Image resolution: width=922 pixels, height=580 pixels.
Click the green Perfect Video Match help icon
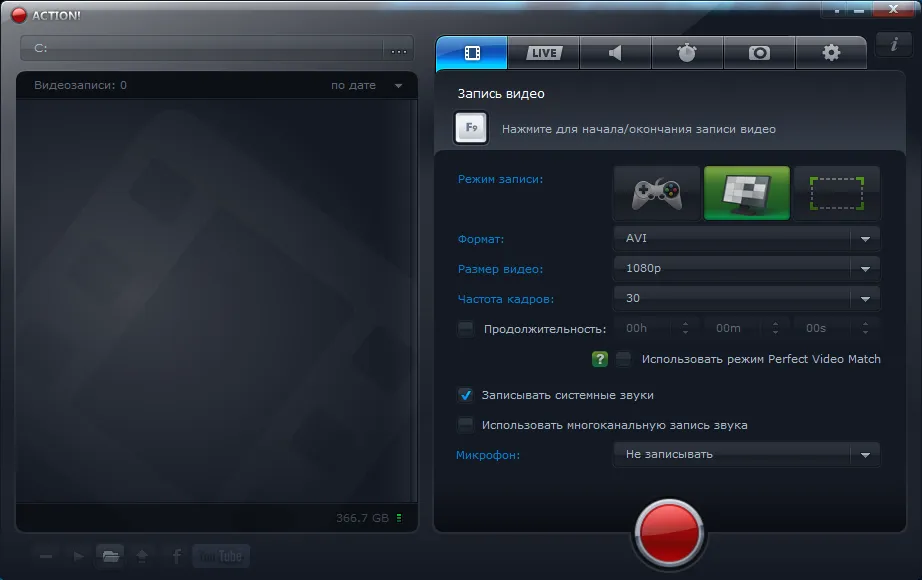(x=600, y=359)
